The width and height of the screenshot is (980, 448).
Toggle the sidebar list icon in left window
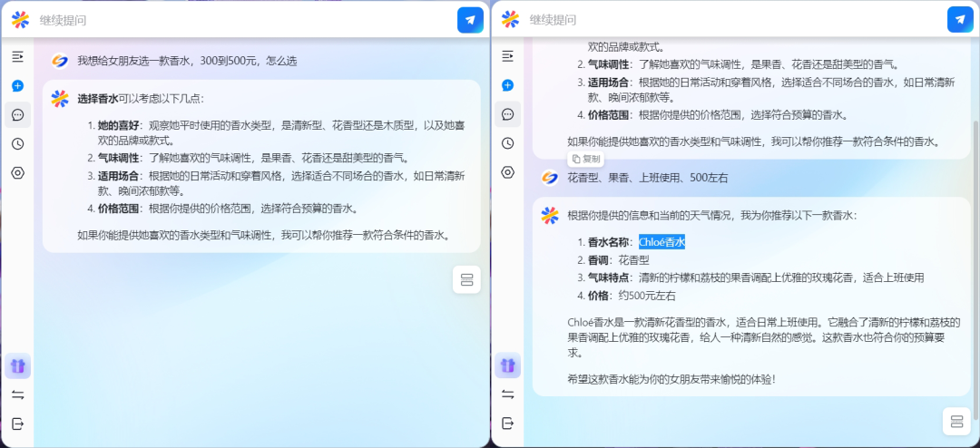(17, 56)
